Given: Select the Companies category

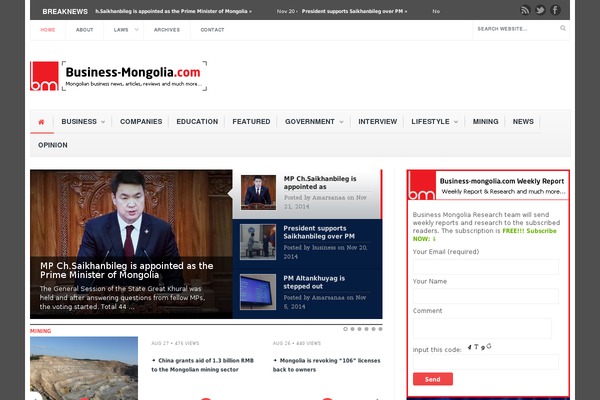Looking at the screenshot, I should 141,122.
